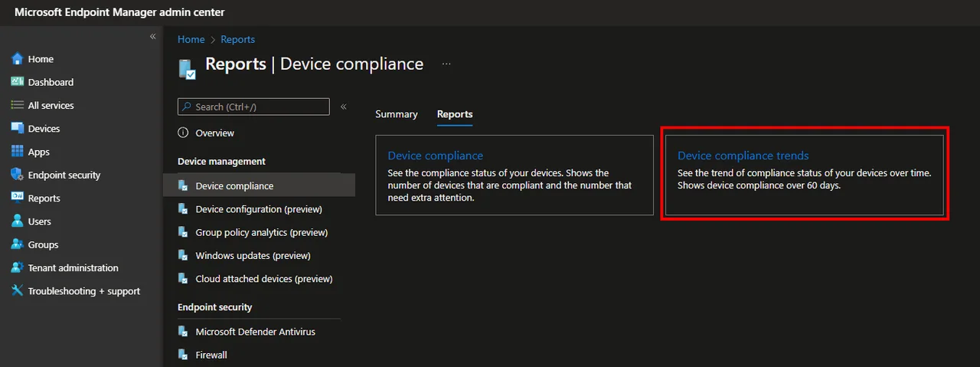Open Troubleshooting + support
Screen dimensions: 980x367
84,291
